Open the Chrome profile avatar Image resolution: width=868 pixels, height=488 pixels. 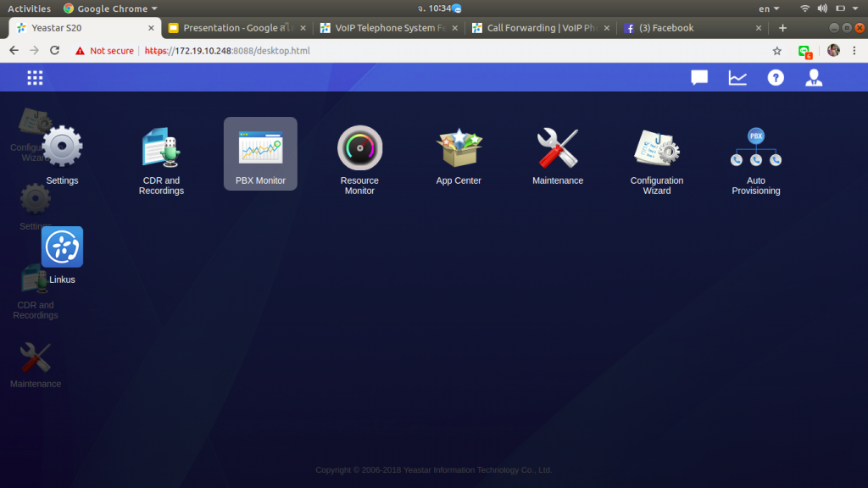click(833, 50)
